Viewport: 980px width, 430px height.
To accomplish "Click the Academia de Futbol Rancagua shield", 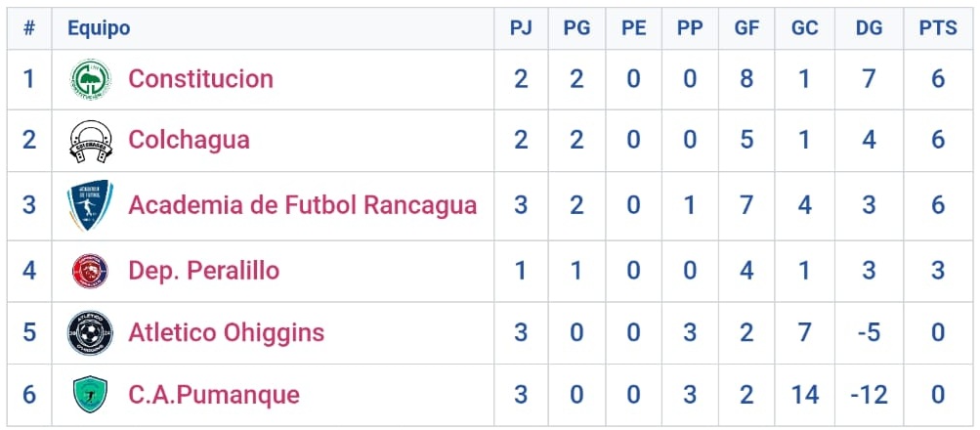I will pos(90,206).
